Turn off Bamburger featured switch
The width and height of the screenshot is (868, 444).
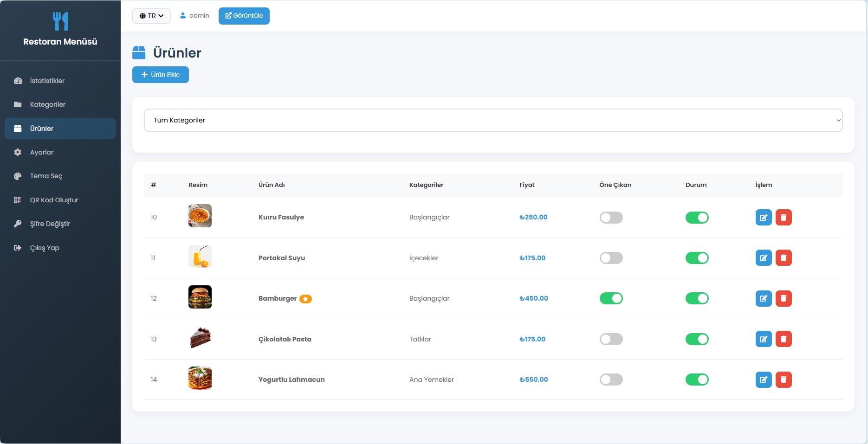611,298
